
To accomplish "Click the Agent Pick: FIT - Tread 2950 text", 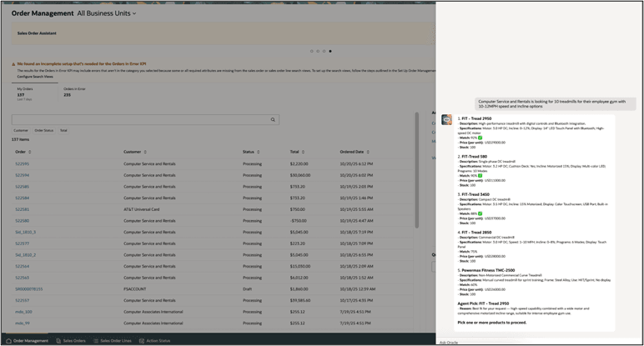I will click(483, 303).
